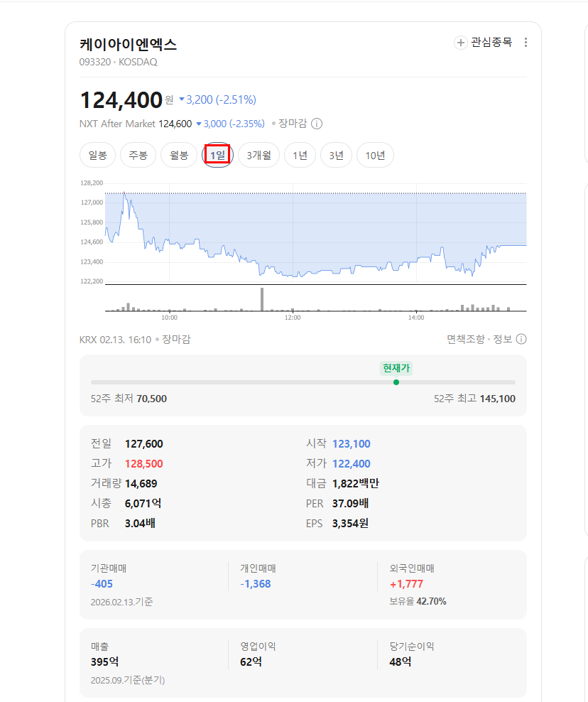Image resolution: width=588 pixels, height=702 pixels.
Task: Switch chart to 10년 range
Action: 375,156
